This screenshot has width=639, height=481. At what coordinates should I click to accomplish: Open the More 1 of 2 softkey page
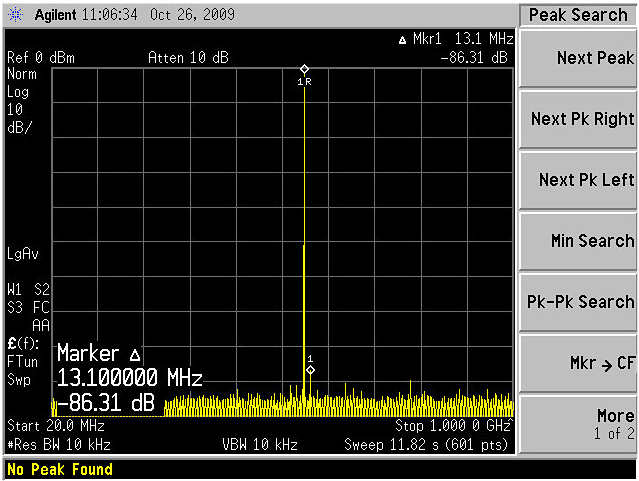[x=579, y=424]
